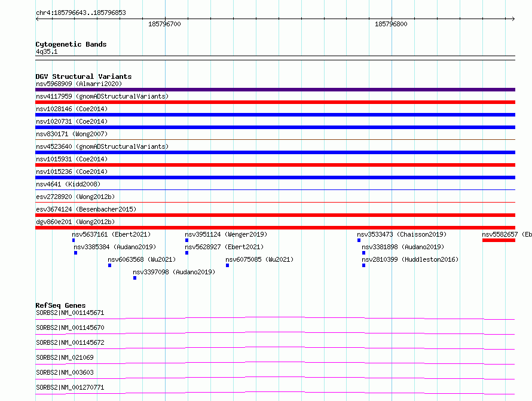Image resolution: width=532 pixels, height=401 pixels.
Task: Click the nsv3397098 (Audano2019) label
Action: 174,272
